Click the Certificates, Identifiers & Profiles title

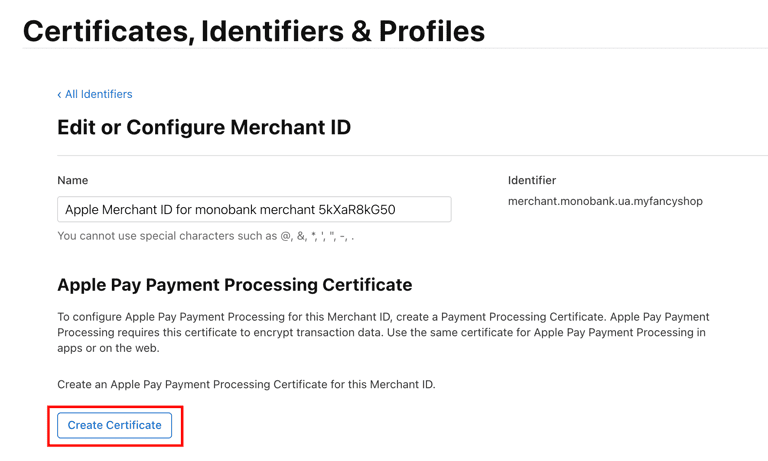point(253,31)
